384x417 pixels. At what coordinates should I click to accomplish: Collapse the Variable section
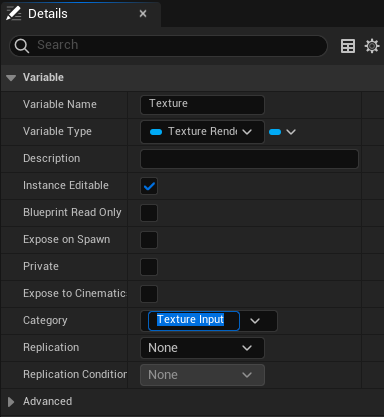[11, 78]
